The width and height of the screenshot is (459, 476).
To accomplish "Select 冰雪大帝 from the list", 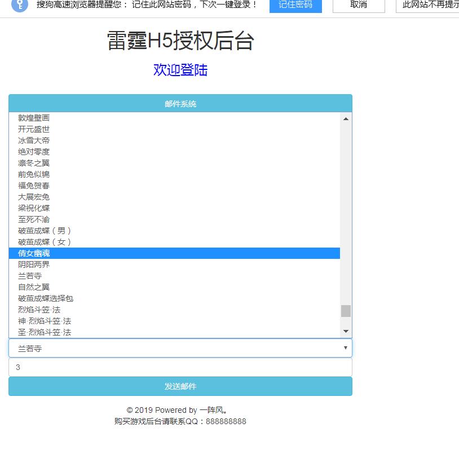I will 34,140.
